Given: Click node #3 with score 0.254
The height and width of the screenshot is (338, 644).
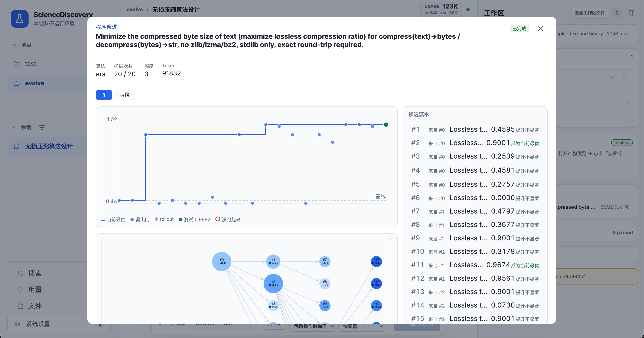Looking at the screenshot, I should [273, 306].
